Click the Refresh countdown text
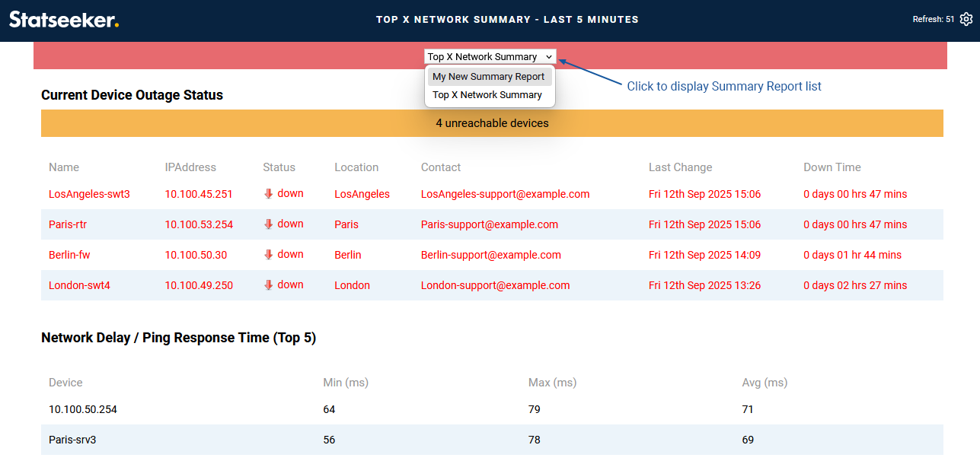 (933, 20)
